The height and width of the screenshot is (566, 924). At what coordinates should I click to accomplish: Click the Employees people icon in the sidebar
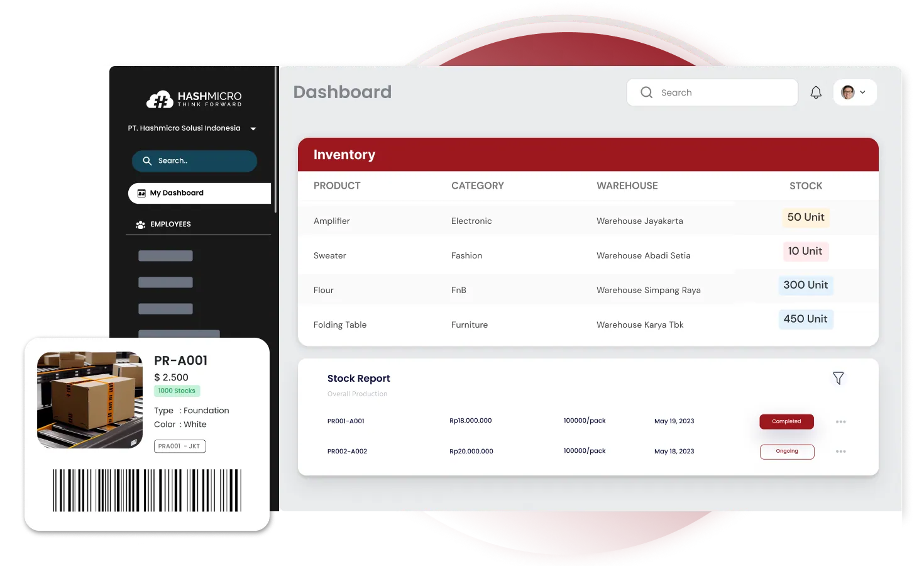click(140, 224)
